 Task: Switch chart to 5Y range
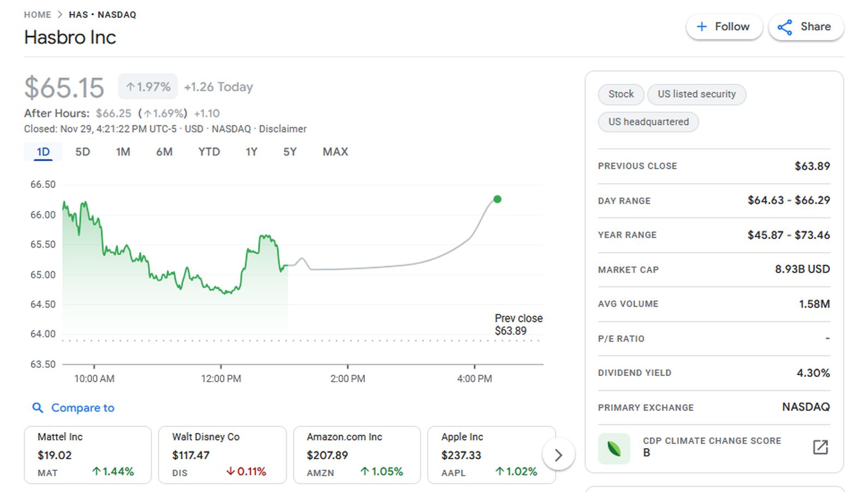coord(290,152)
